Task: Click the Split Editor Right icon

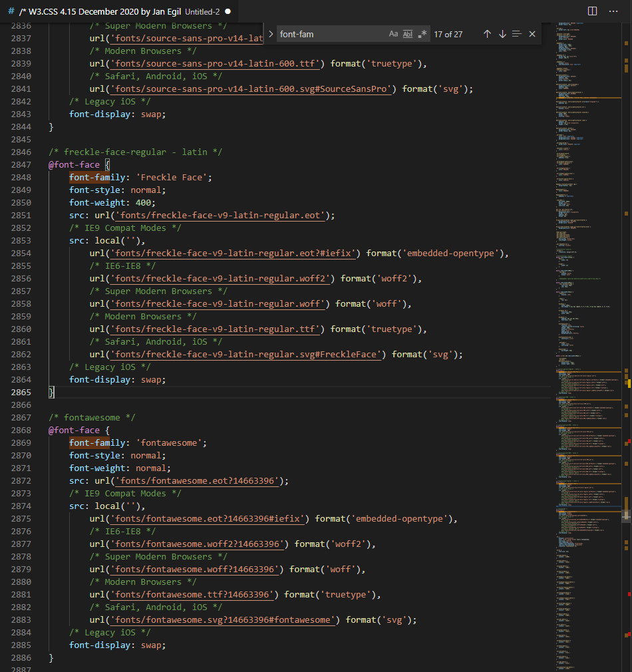Action: tap(592, 11)
